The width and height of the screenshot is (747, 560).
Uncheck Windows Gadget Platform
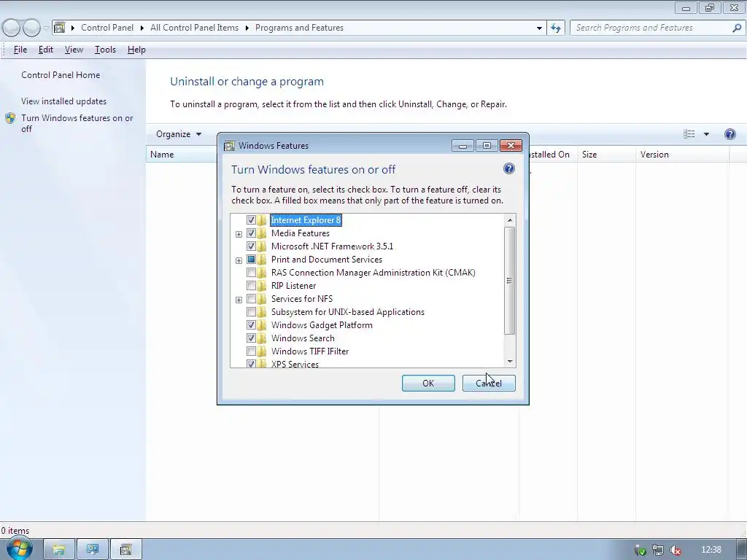click(x=251, y=324)
